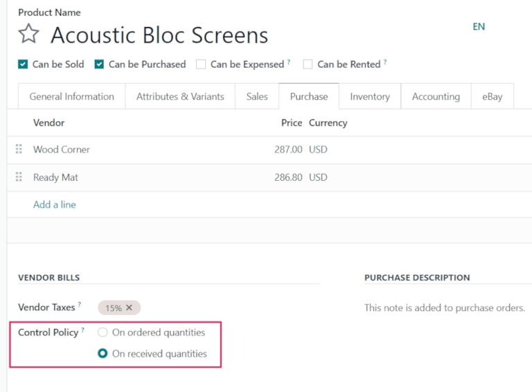Uncheck the Can be Purchased checkbox
The width and height of the screenshot is (532, 392).
(x=100, y=64)
